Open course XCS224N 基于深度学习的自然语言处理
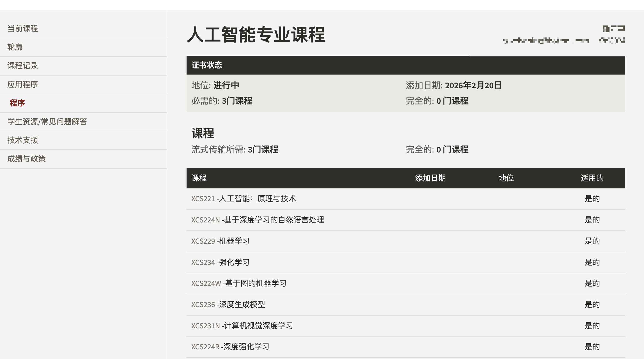 258,220
